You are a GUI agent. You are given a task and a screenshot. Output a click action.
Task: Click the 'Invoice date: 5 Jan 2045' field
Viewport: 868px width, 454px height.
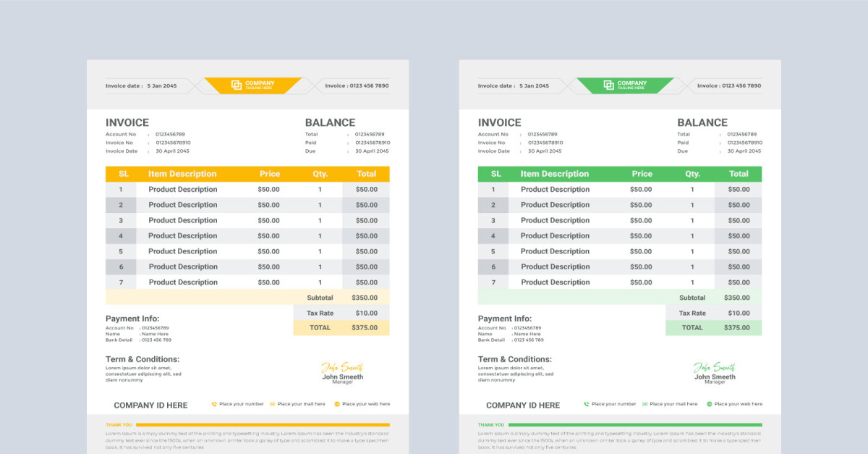[142, 85]
